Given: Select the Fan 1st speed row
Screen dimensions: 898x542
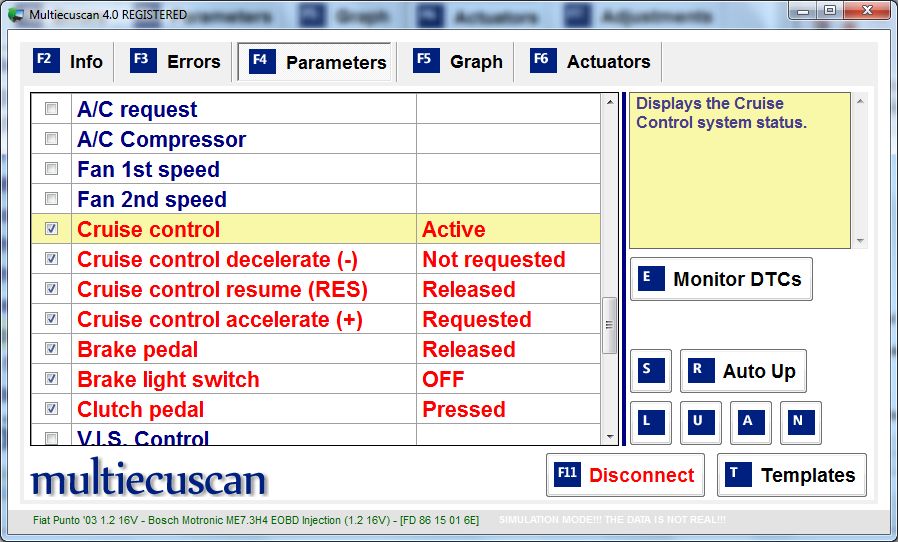Looking at the screenshot, I should point(316,169).
